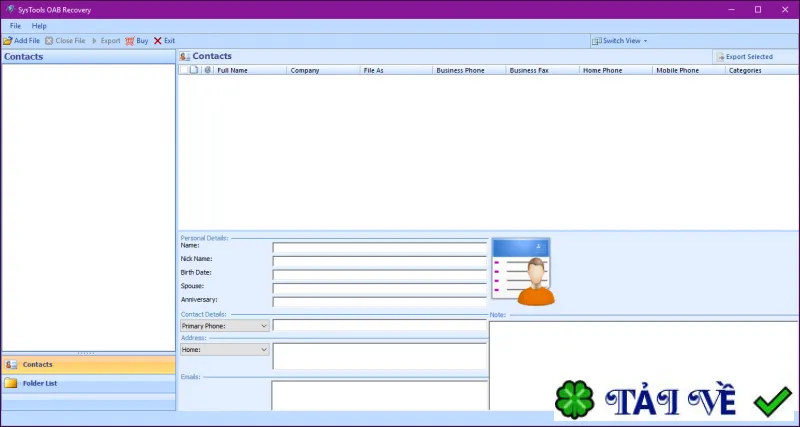Sort by Company column header
Screen dimensions: 800x427
(323, 70)
